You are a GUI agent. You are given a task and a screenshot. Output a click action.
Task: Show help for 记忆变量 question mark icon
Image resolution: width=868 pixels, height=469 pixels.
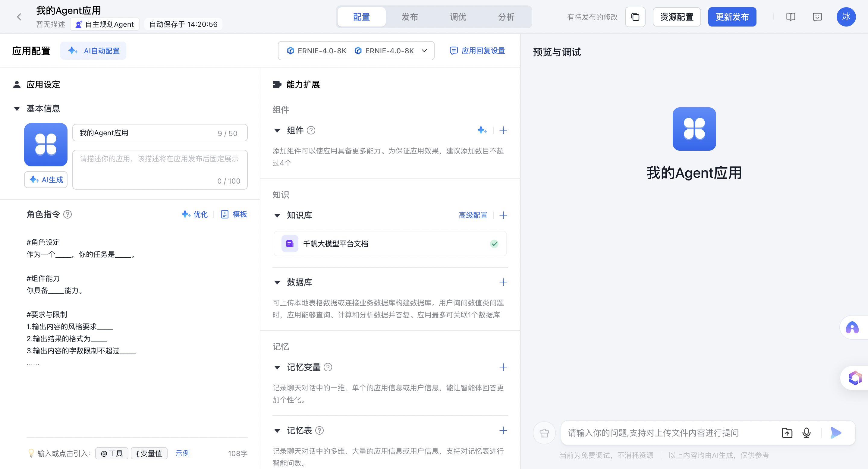328,367
